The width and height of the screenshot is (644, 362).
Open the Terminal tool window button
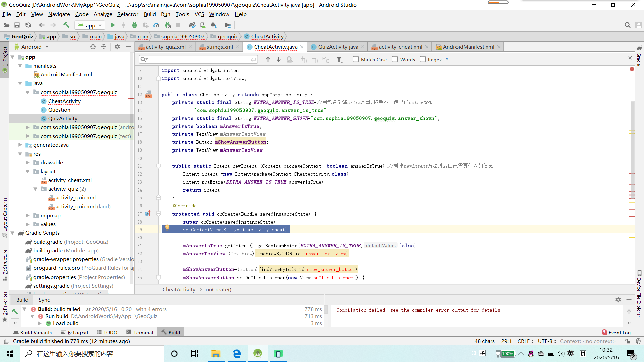[140, 332]
